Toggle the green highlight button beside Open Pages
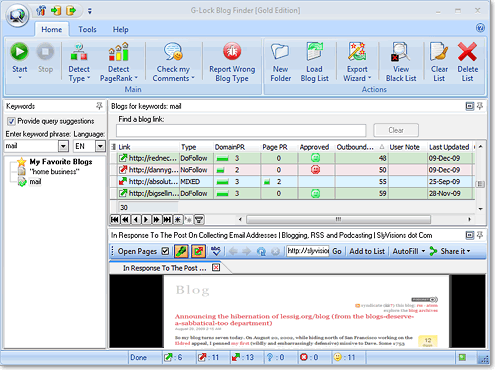This screenshot has height=375, width=500. coord(181,251)
